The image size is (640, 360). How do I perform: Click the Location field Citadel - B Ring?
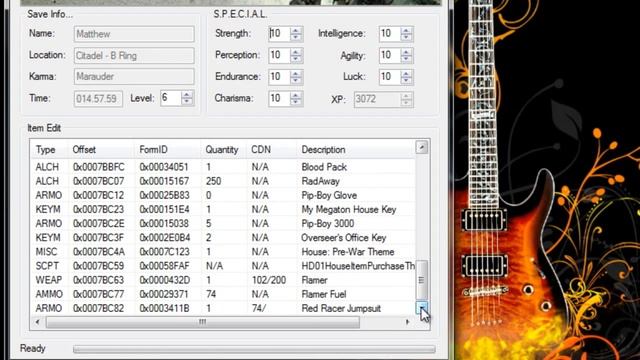tap(134, 56)
